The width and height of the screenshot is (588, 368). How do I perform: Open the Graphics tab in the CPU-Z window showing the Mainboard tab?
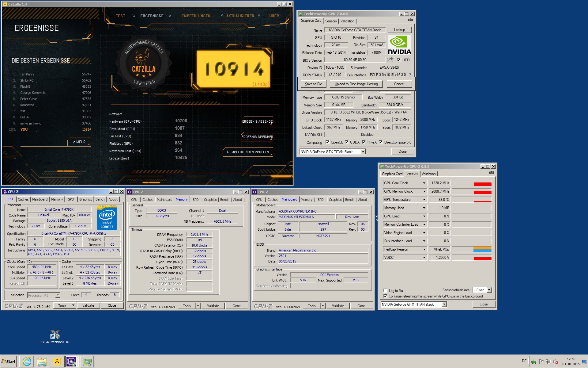(335, 200)
